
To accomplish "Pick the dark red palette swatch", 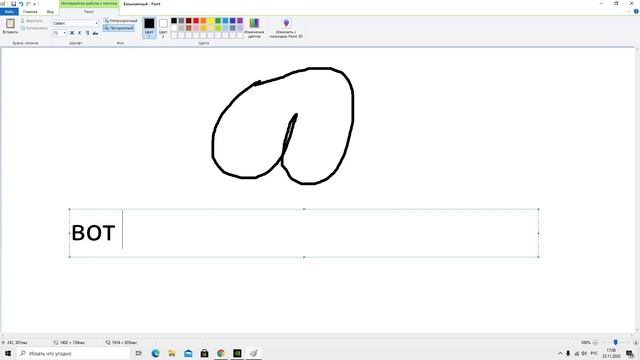I will (189, 20).
